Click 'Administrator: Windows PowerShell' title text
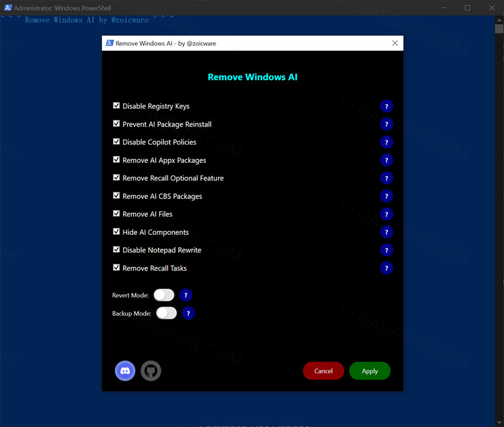This screenshot has height=427, width=504. coord(63,8)
